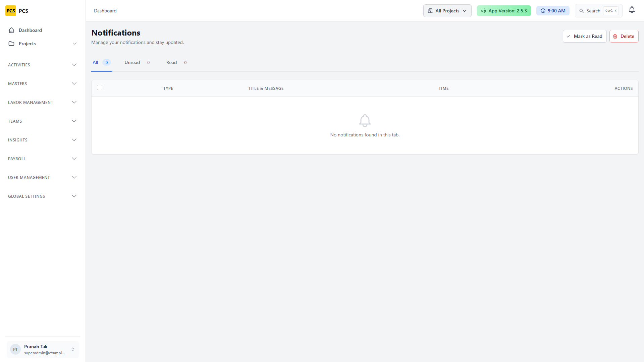Expand the TEAMS section
This screenshot has height=362, width=644.
point(43,121)
